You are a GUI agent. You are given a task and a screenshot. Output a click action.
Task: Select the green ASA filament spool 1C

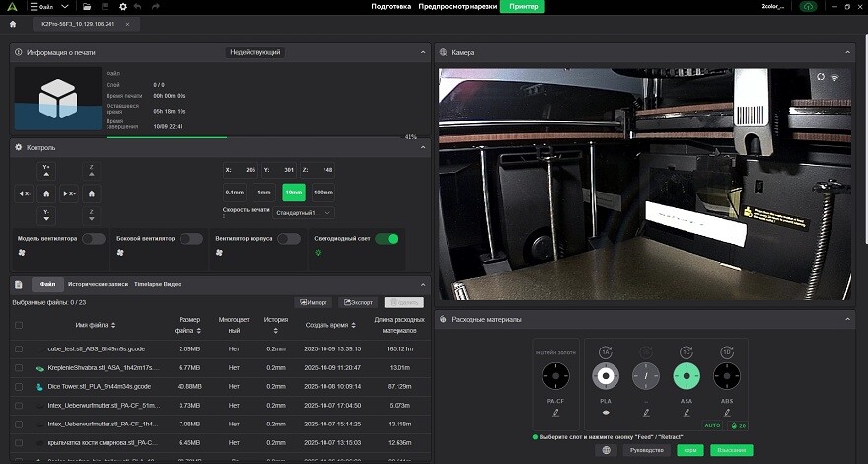coord(687,376)
